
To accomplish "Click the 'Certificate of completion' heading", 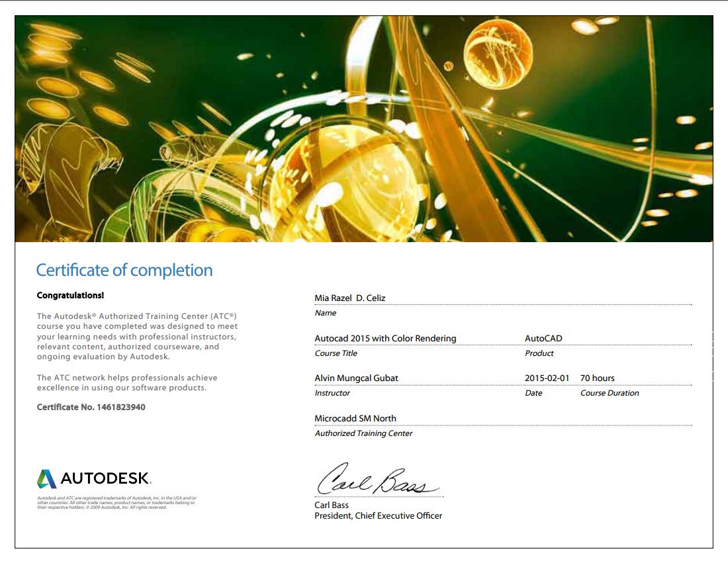I will click(x=124, y=270).
